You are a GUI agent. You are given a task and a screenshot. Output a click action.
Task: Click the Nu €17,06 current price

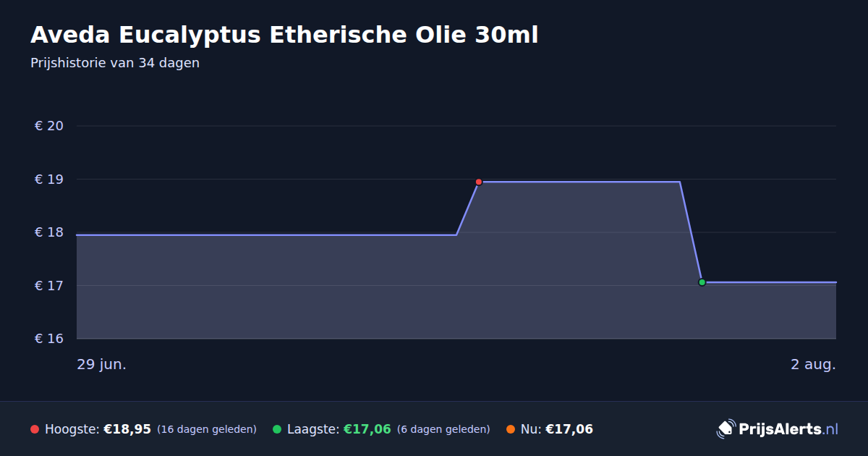569,429
